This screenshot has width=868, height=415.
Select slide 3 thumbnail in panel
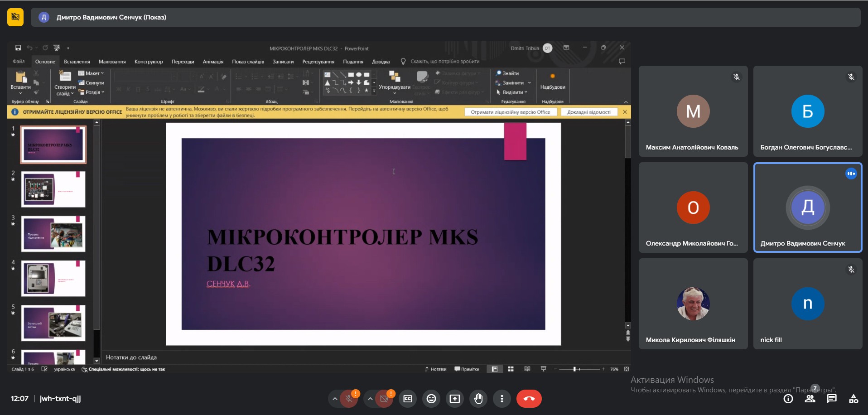53,234
